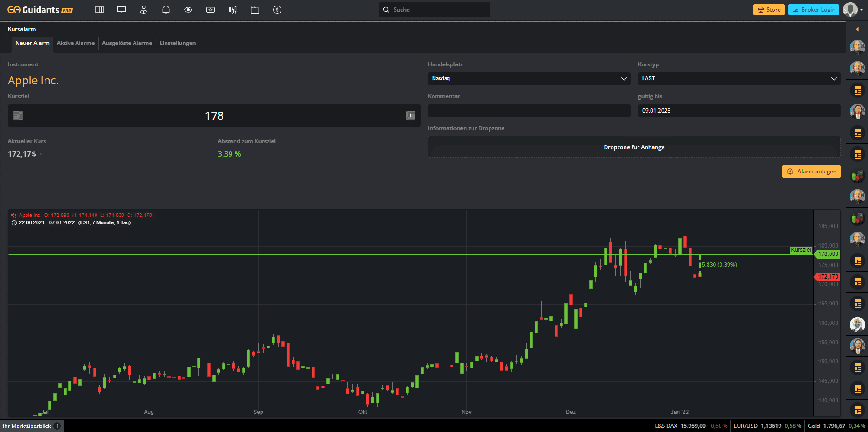Click the 5,830 (3,39%) distance label on the chart
This screenshot has width=868, height=432.
click(719, 265)
